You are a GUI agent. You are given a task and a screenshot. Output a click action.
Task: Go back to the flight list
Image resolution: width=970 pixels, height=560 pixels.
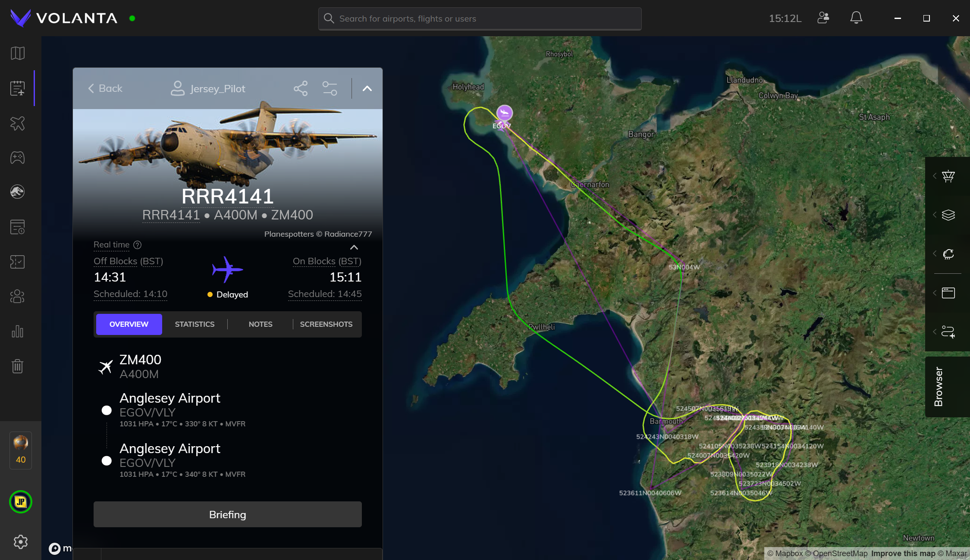pyautogui.click(x=105, y=88)
